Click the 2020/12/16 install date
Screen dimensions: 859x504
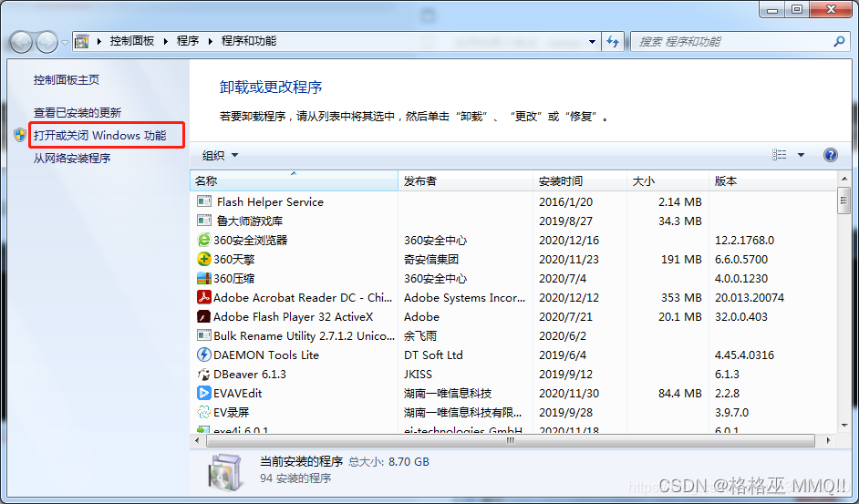(569, 240)
